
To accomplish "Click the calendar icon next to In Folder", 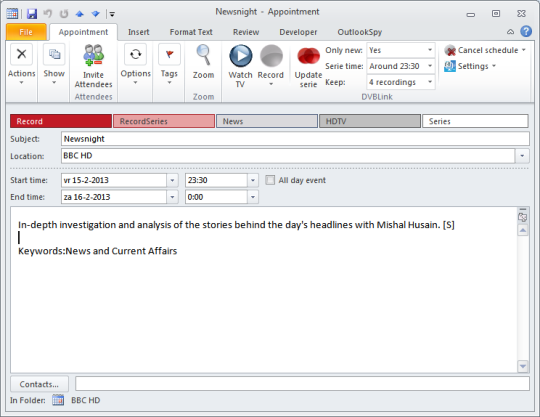I will click(58, 400).
